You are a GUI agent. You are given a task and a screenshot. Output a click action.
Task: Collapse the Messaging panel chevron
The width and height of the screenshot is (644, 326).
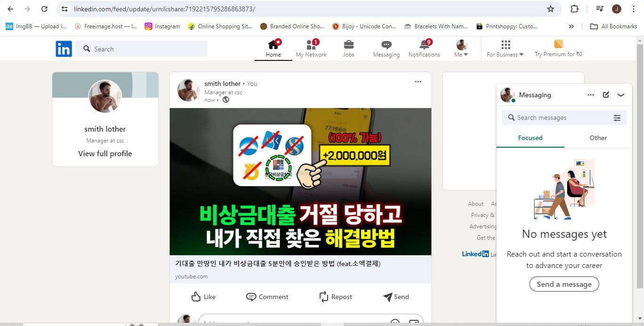(621, 95)
